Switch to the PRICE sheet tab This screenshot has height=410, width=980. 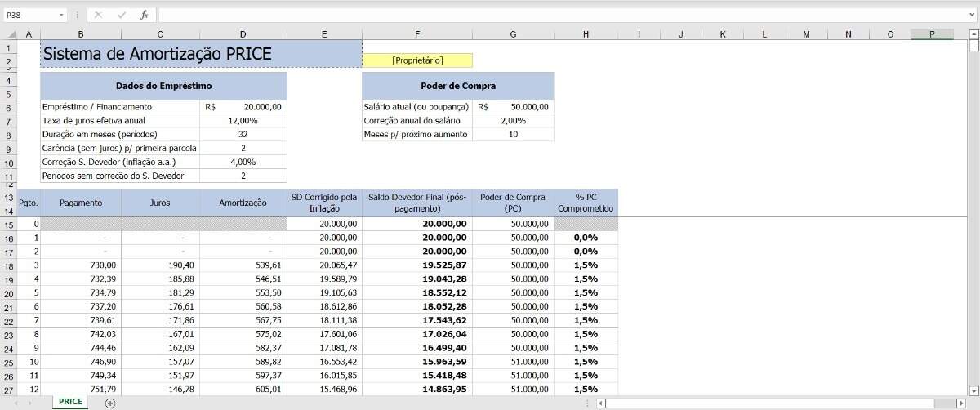[x=70, y=402]
